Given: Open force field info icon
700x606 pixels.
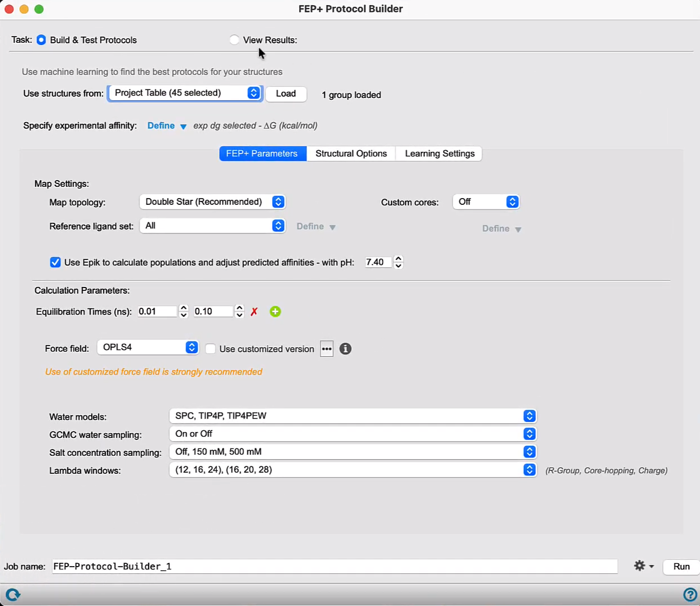Looking at the screenshot, I should (x=346, y=349).
